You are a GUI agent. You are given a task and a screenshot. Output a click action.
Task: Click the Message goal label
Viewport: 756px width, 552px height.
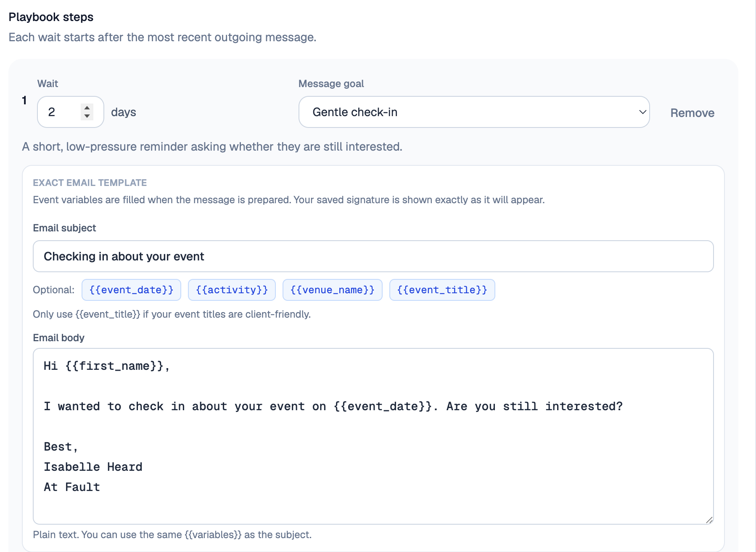coord(331,84)
